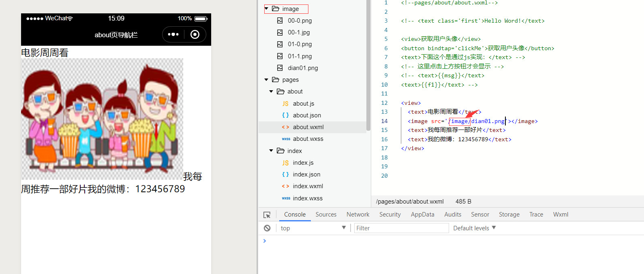This screenshot has width=644, height=274.
Task: Select the dian01.png file name
Action: tap(303, 68)
